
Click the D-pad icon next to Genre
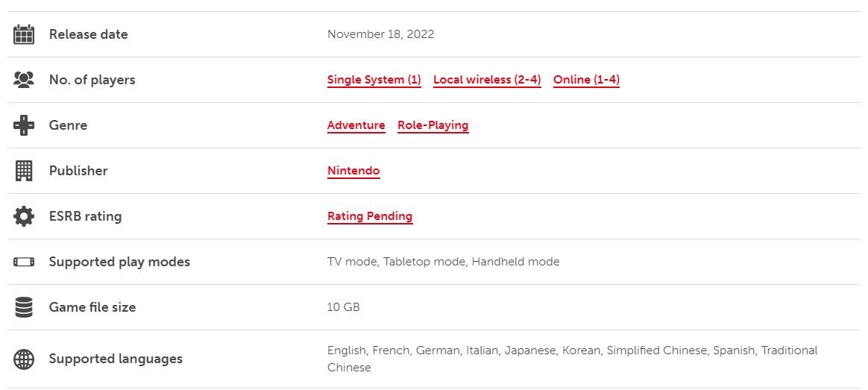coord(24,125)
